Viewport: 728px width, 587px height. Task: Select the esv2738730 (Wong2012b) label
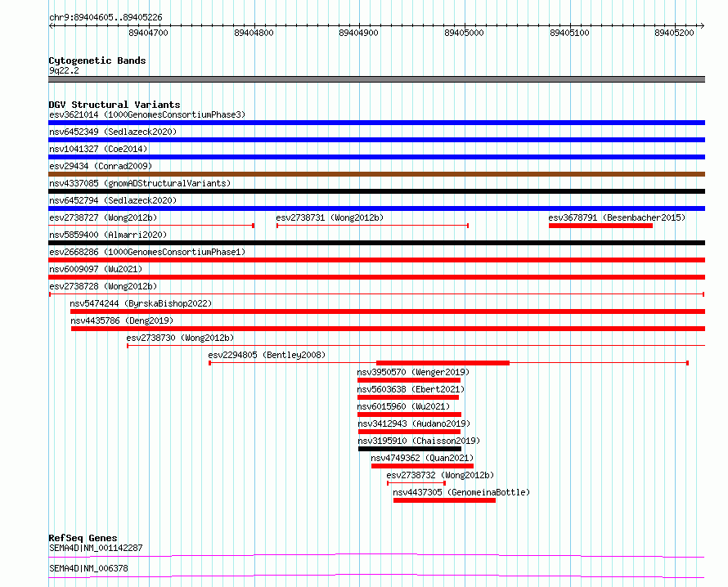coord(180,338)
